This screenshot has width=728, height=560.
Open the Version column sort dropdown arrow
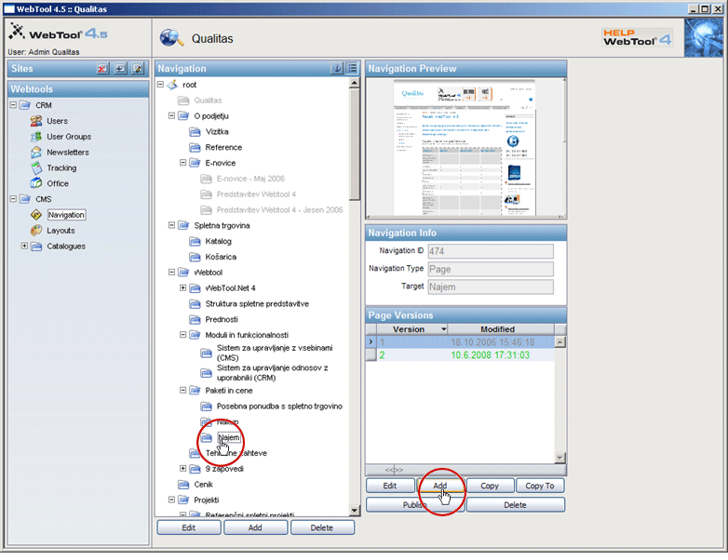[442, 329]
